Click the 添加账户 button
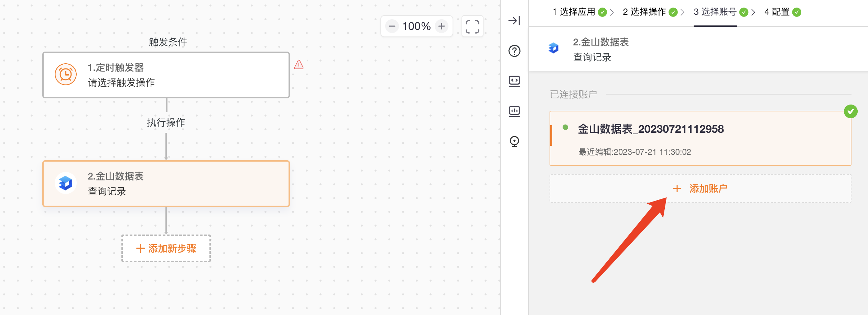 pyautogui.click(x=700, y=188)
